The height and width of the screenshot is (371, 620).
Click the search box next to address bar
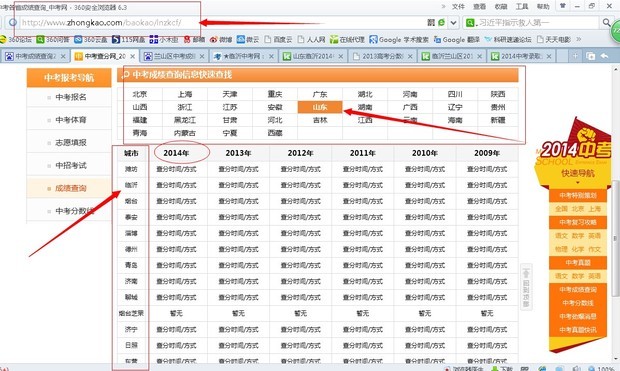tap(532, 23)
